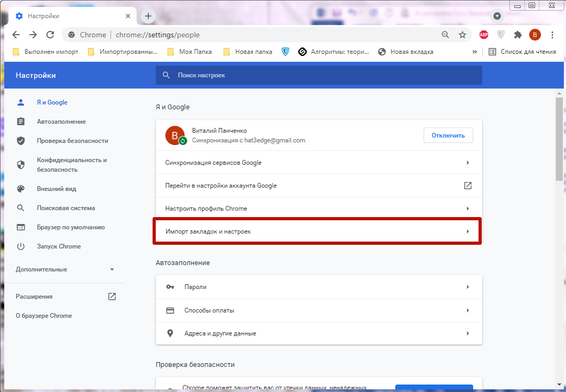Select Поисковая система in the sidebar

(x=66, y=208)
